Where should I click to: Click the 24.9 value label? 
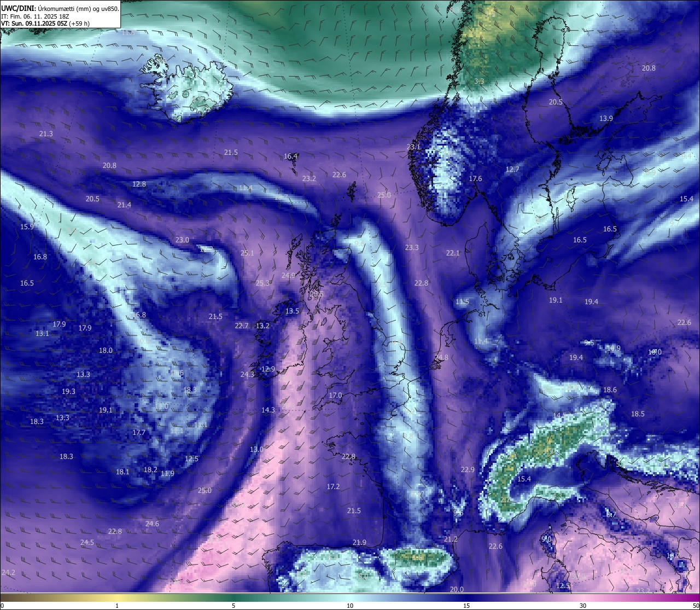click(x=288, y=275)
